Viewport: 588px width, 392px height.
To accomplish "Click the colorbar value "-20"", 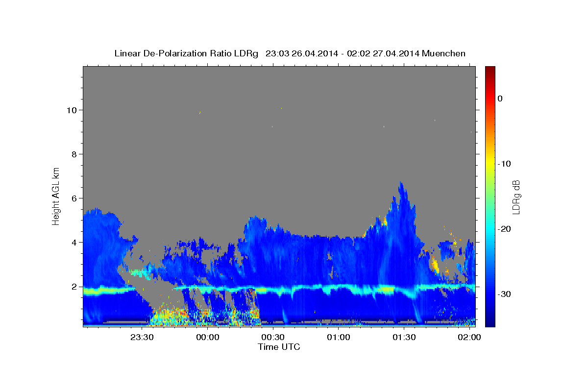I will [505, 229].
